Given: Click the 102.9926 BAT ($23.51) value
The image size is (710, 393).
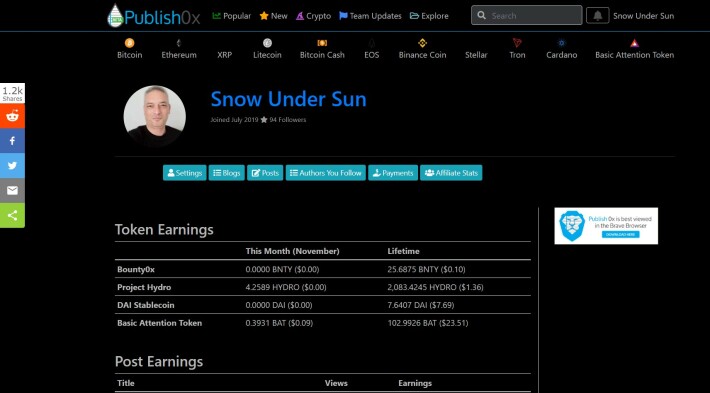Looking at the screenshot, I should click(428, 323).
